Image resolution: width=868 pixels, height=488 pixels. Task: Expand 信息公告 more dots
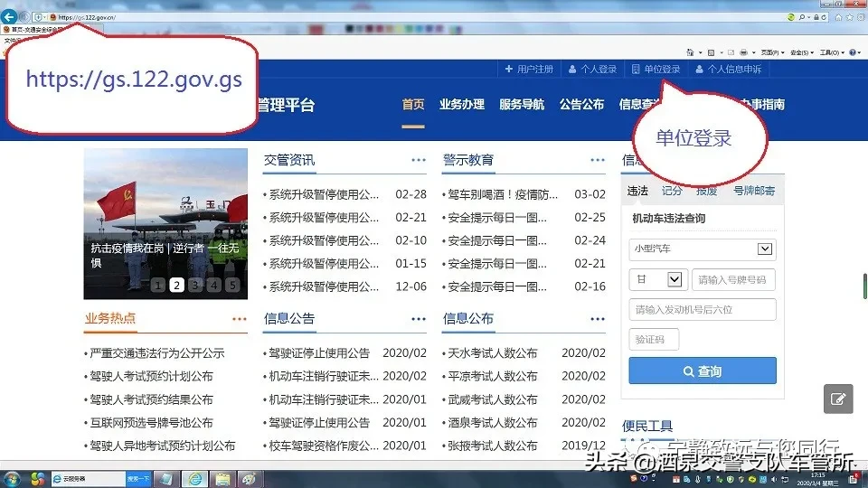tap(419, 319)
